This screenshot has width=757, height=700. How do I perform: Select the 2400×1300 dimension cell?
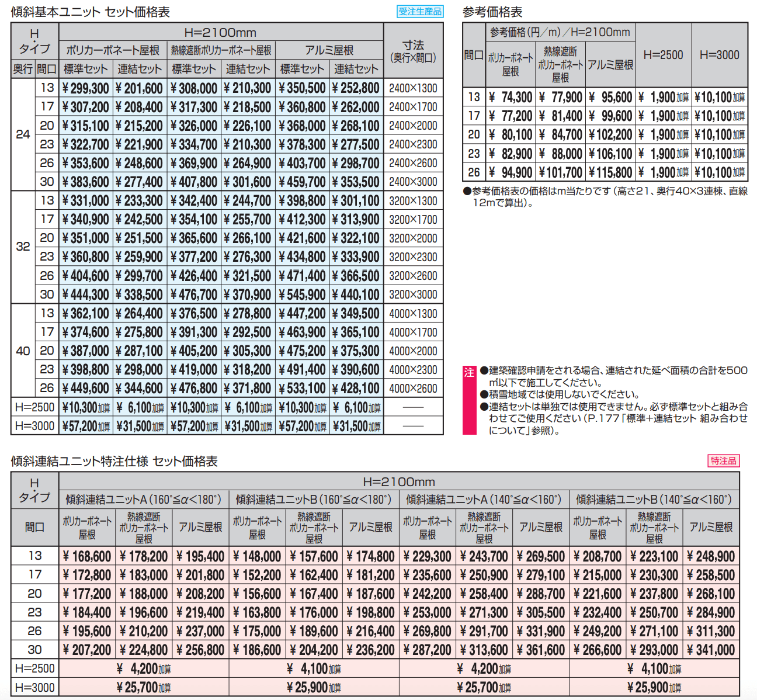click(x=413, y=88)
